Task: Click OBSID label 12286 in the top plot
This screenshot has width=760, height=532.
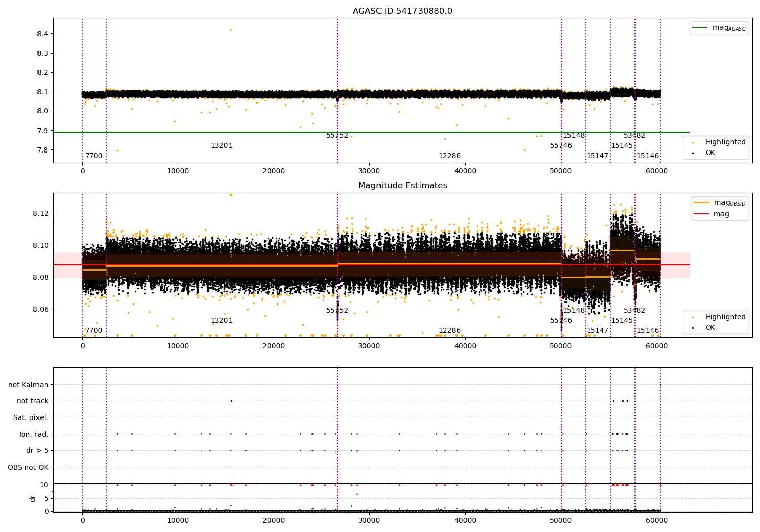Action: [x=449, y=156]
